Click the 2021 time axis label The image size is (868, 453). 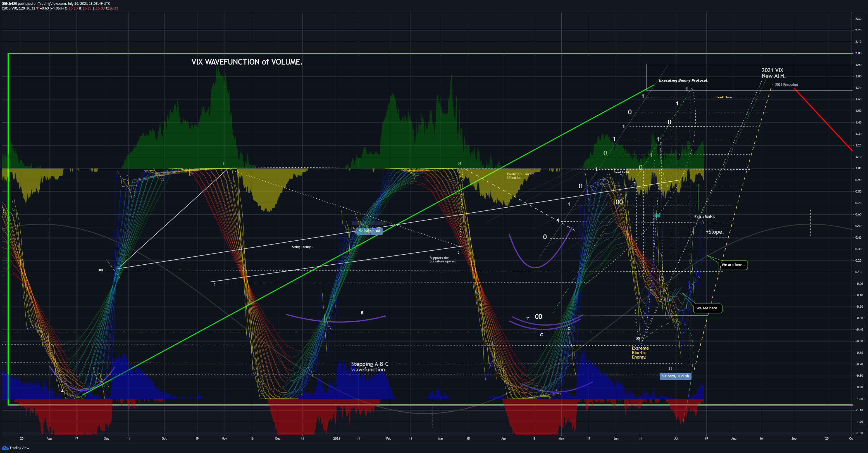[337, 438]
